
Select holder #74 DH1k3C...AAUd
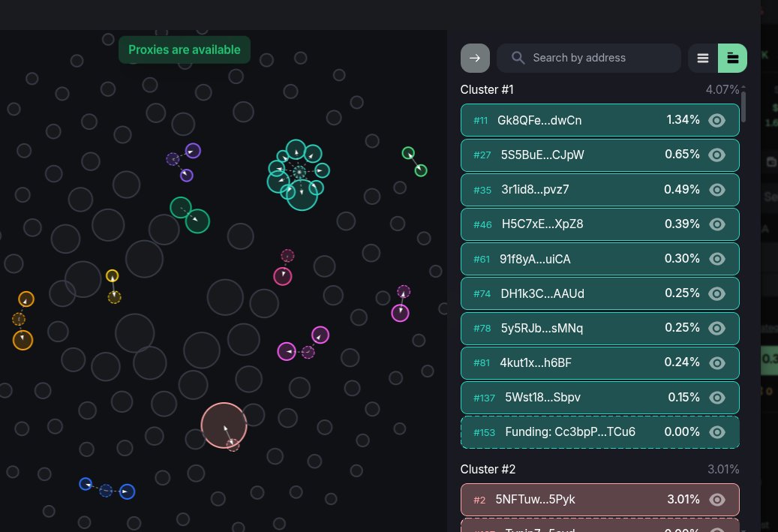(600, 293)
